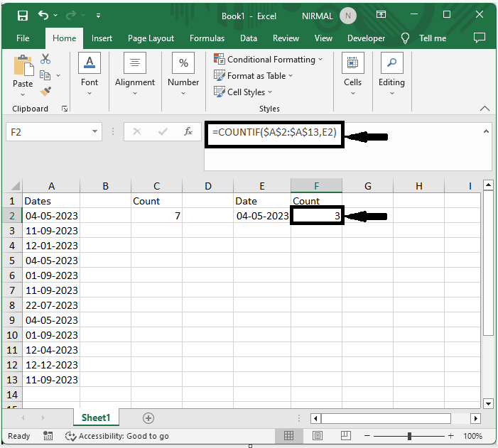Viewport: 498px width, 448px height.
Task: Undo the last action
Action: (43, 15)
